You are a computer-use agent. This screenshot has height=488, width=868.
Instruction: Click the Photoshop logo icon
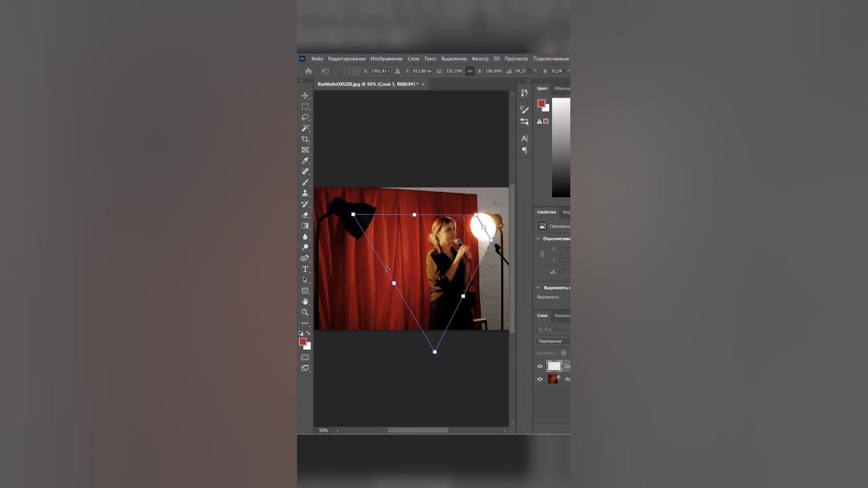point(302,59)
